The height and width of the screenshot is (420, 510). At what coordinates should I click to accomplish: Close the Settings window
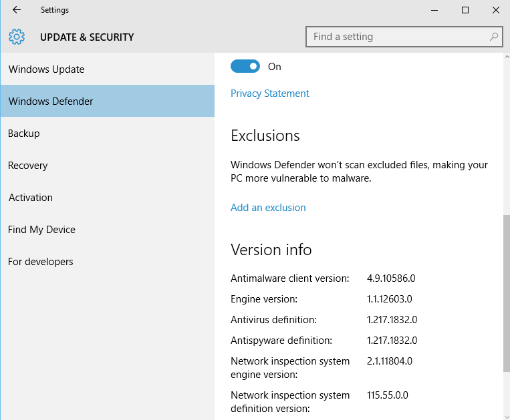496,10
